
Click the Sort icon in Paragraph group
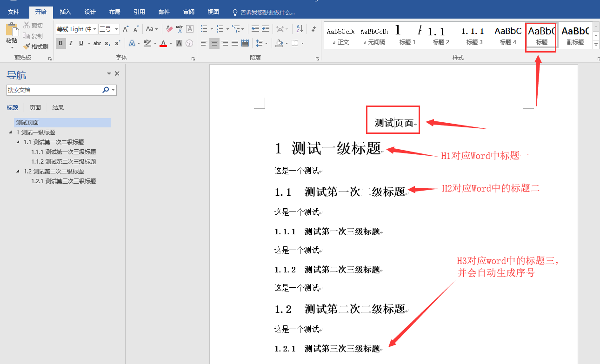299,29
